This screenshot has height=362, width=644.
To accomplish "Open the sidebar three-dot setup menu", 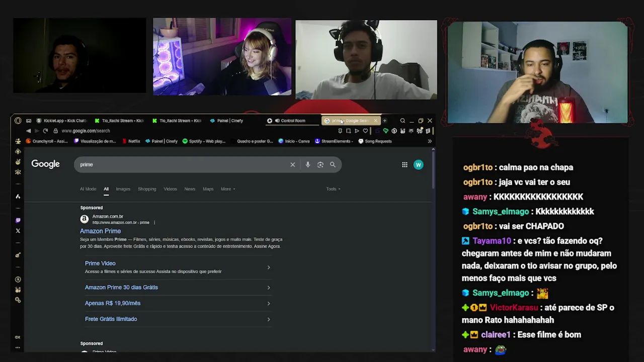I will (x=18, y=347).
